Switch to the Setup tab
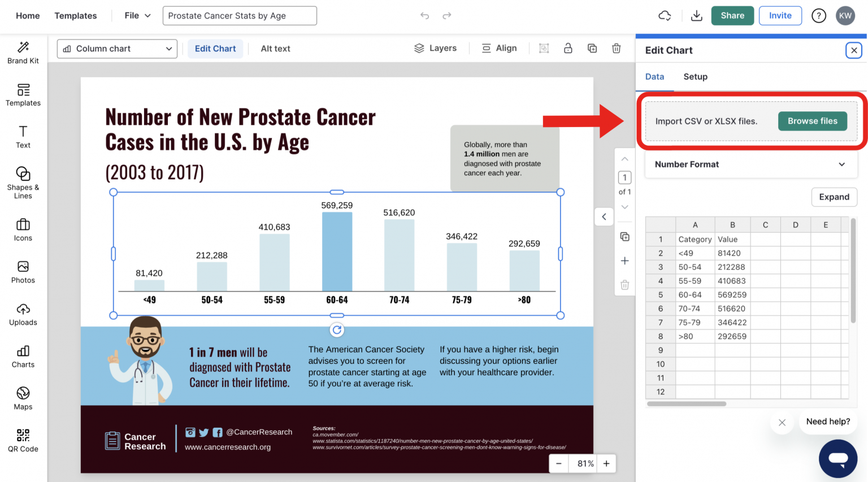The image size is (868, 482). tap(695, 77)
